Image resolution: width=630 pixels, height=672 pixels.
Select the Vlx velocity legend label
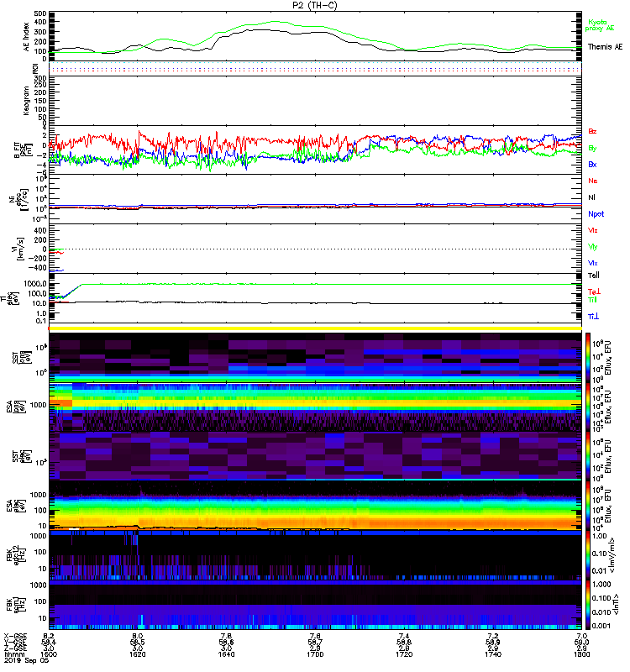[593, 263]
